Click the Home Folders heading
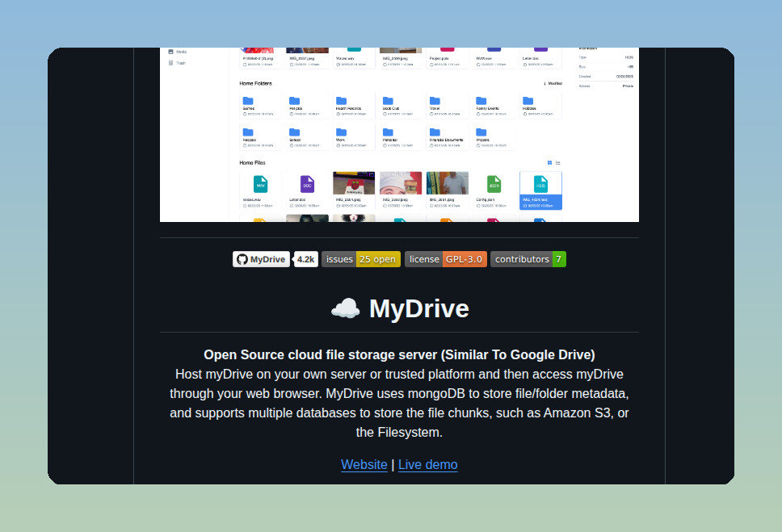This screenshot has width=782, height=532. [x=256, y=84]
